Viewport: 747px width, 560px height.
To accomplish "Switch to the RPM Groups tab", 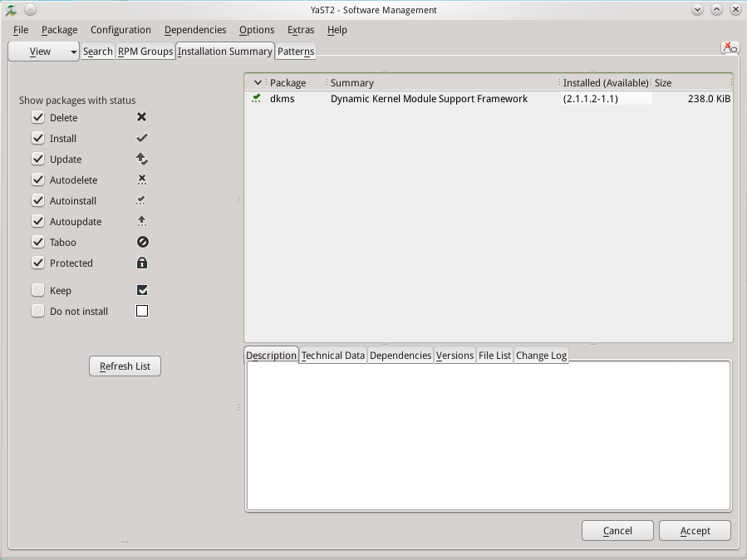I will (x=145, y=52).
